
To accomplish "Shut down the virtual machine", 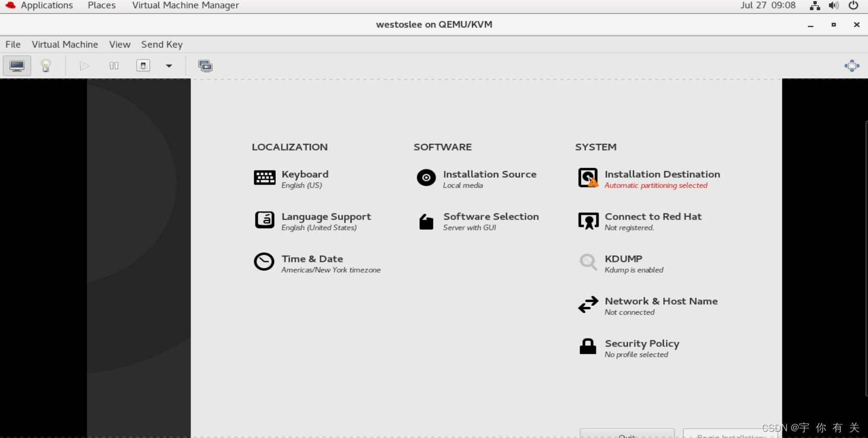I will coord(143,66).
